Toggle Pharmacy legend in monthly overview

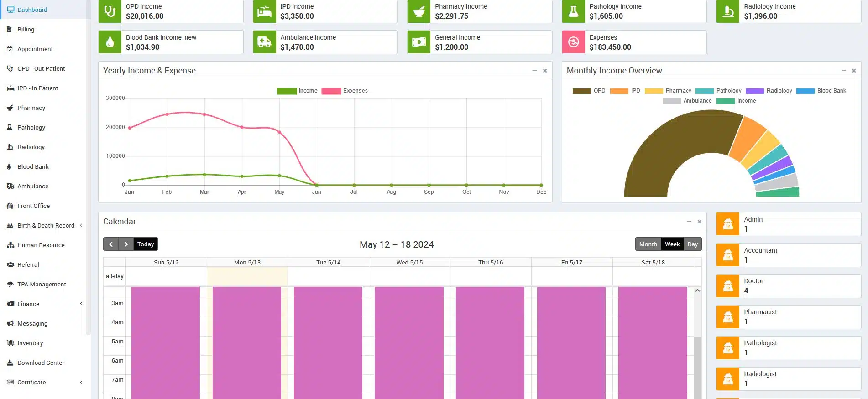tap(668, 91)
